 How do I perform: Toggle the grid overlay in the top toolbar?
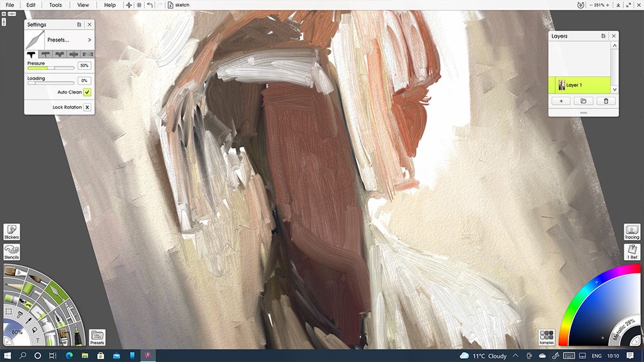tap(139, 5)
